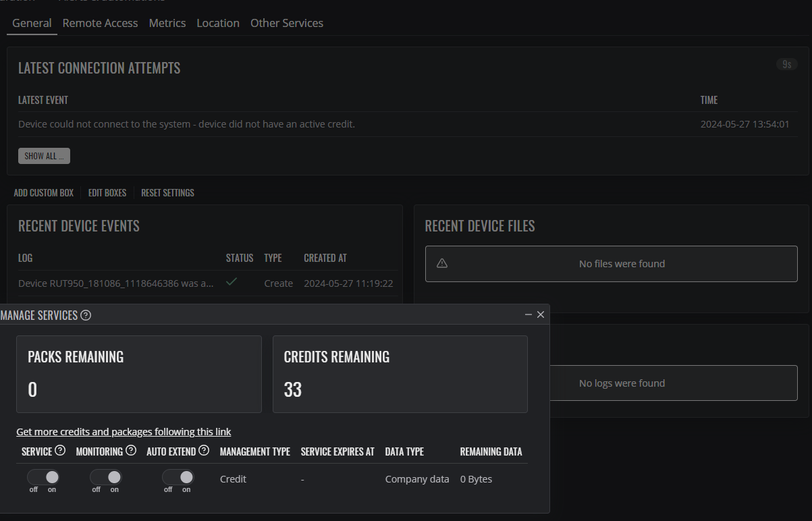Click the Create type cell
The width and height of the screenshot is (812, 521).
[278, 283]
